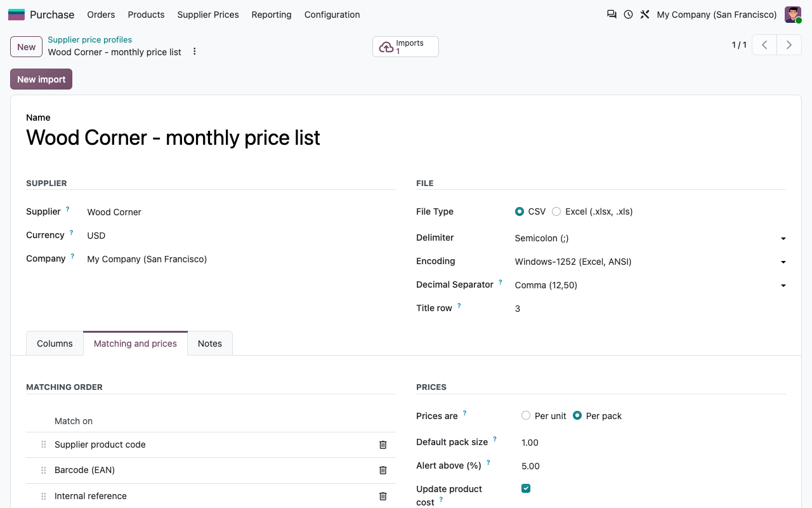Screen dimensions: 812x508
Task: Expand the Delimiter dropdown
Action: 650,238
